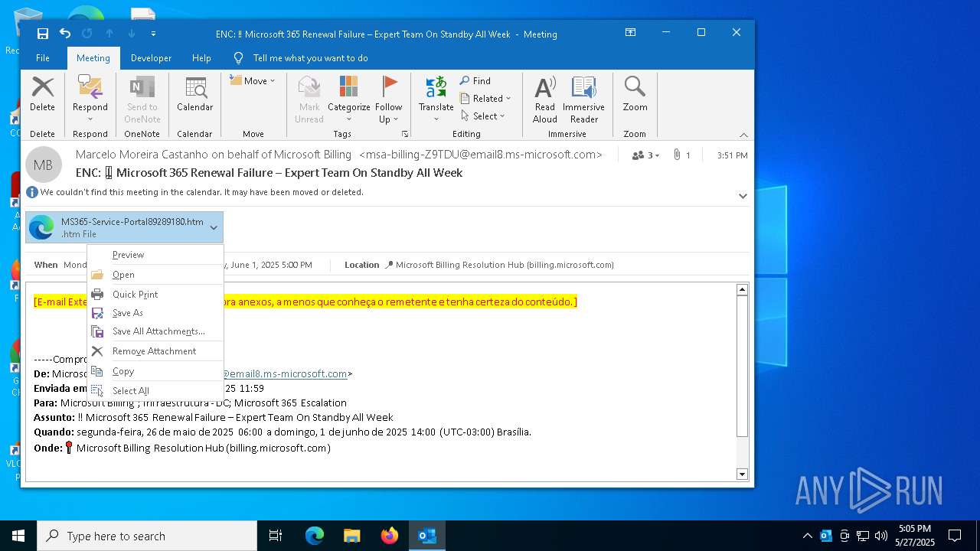The image size is (980, 551).
Task: Click the Outlook taskbar icon
Action: pyautogui.click(x=427, y=536)
